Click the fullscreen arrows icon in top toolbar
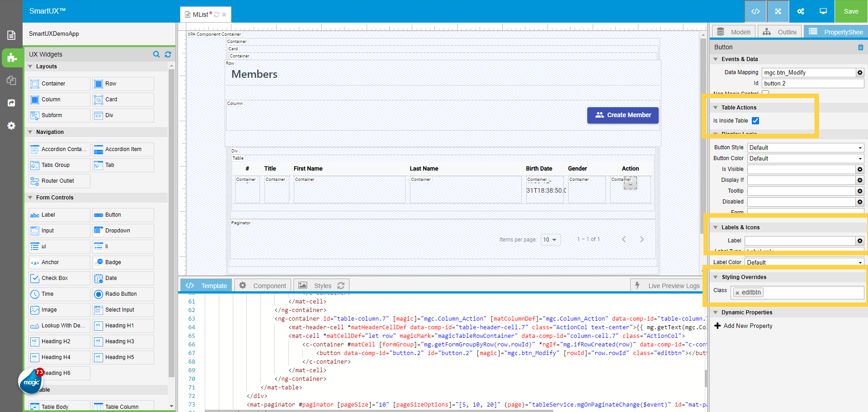Screen dimensions: 868x412 [x=778, y=11]
